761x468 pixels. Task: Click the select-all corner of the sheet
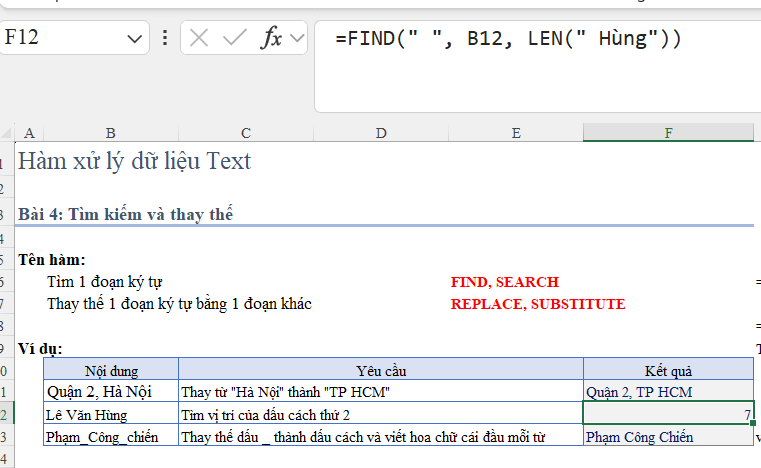click(6, 133)
